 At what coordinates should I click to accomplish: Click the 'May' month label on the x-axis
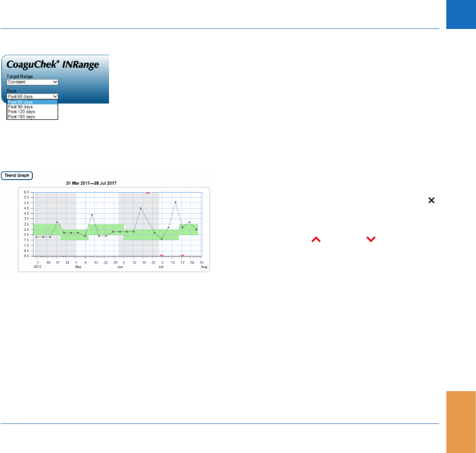[78, 267]
